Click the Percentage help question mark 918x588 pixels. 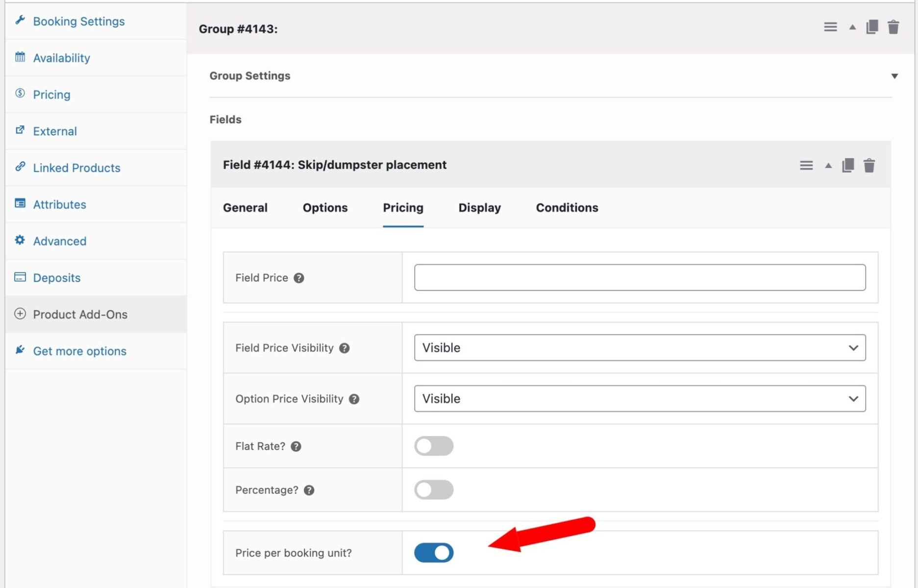[309, 490]
